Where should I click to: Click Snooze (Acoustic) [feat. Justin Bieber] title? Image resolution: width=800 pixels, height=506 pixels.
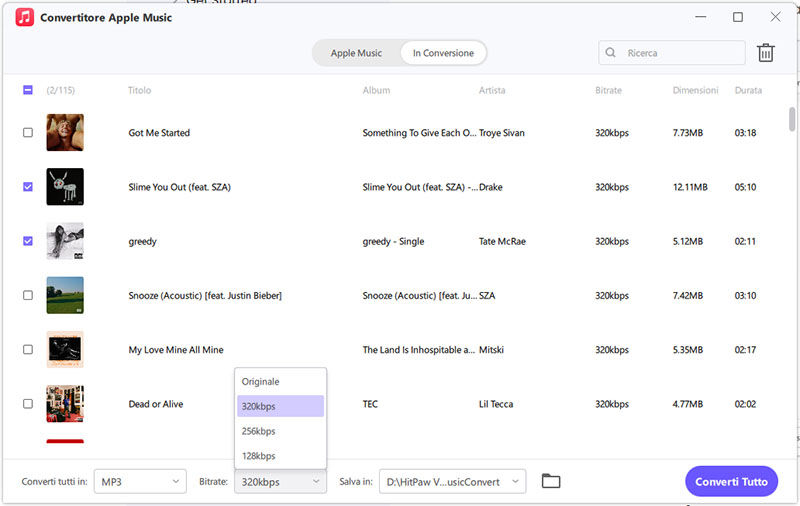[205, 295]
